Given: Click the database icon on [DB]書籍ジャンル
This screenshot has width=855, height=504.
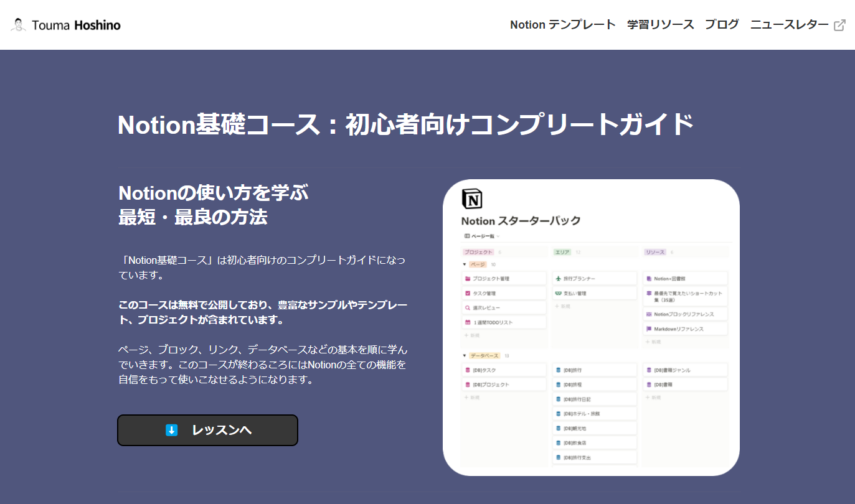Looking at the screenshot, I should click(649, 370).
